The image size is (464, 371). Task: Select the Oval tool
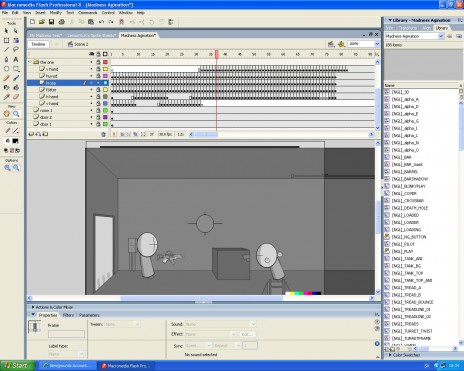pyautogui.click(x=6, y=69)
